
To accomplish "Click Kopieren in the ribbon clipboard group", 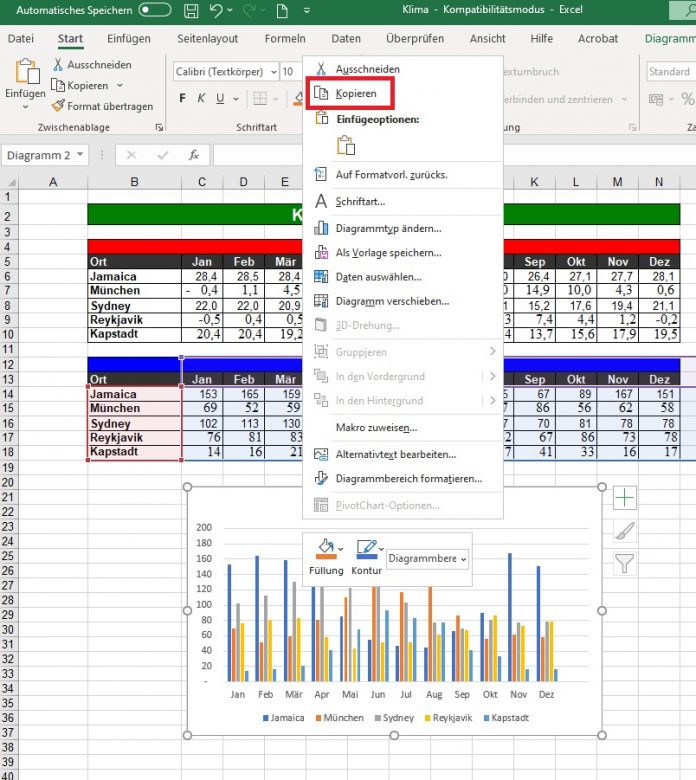I will (x=80, y=86).
